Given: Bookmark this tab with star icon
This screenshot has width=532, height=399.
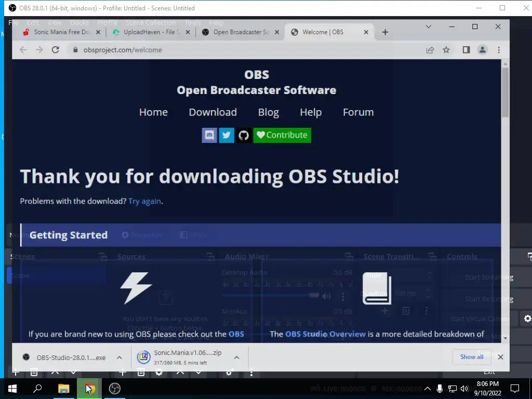Looking at the screenshot, I should coord(446,50).
